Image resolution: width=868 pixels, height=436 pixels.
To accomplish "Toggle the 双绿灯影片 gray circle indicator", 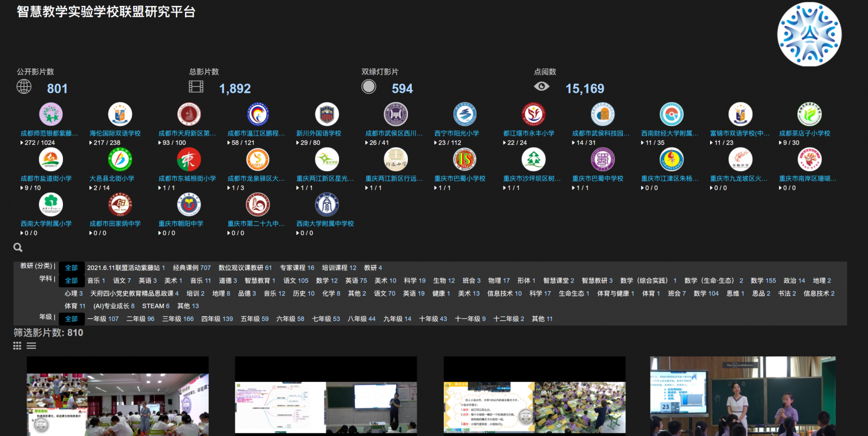I will [x=369, y=87].
